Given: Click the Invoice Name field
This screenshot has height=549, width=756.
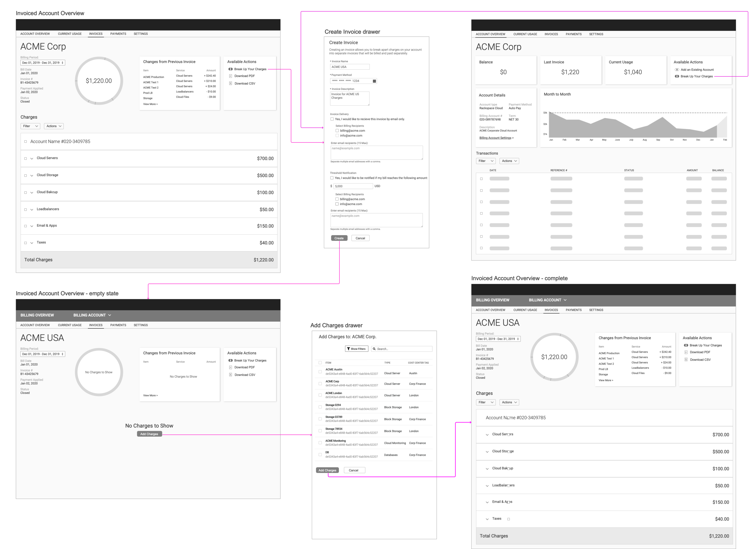Looking at the screenshot, I should (350, 67).
